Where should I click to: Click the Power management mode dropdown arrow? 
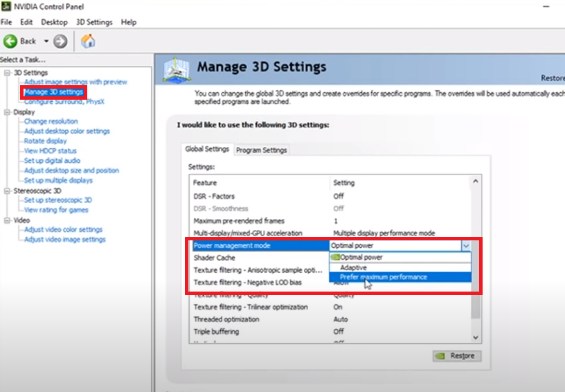tap(466, 246)
